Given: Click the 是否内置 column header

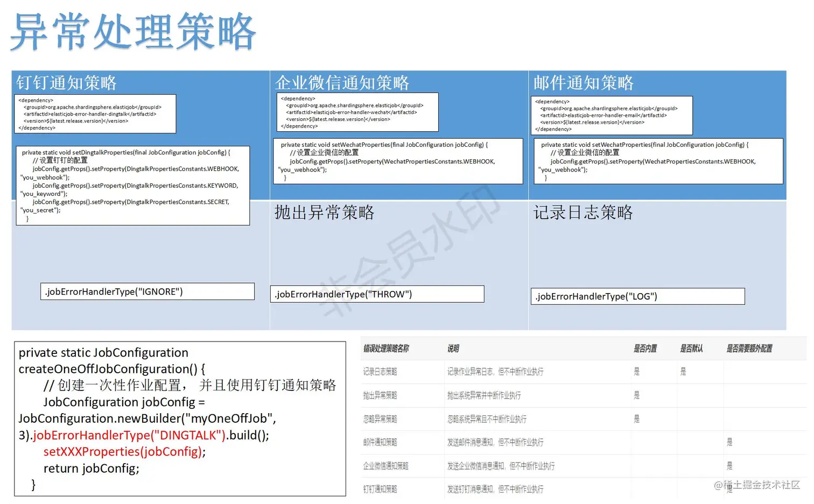Looking at the screenshot, I should click(645, 348).
